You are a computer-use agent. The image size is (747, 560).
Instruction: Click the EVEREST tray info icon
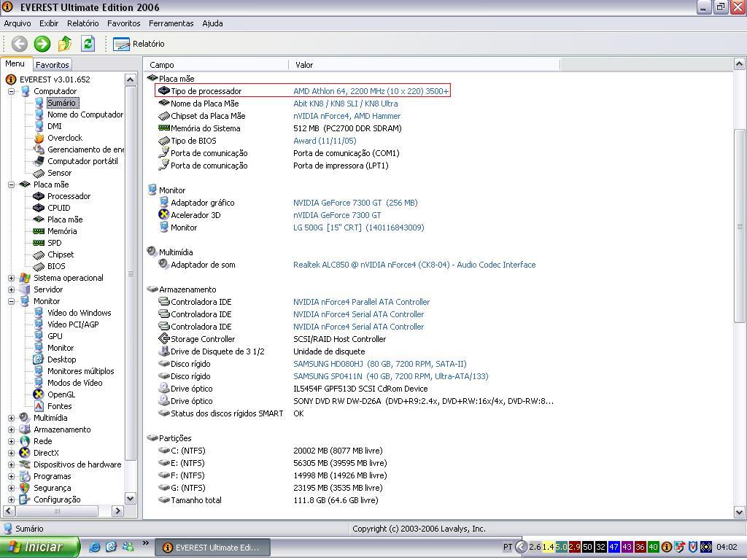(x=667, y=547)
